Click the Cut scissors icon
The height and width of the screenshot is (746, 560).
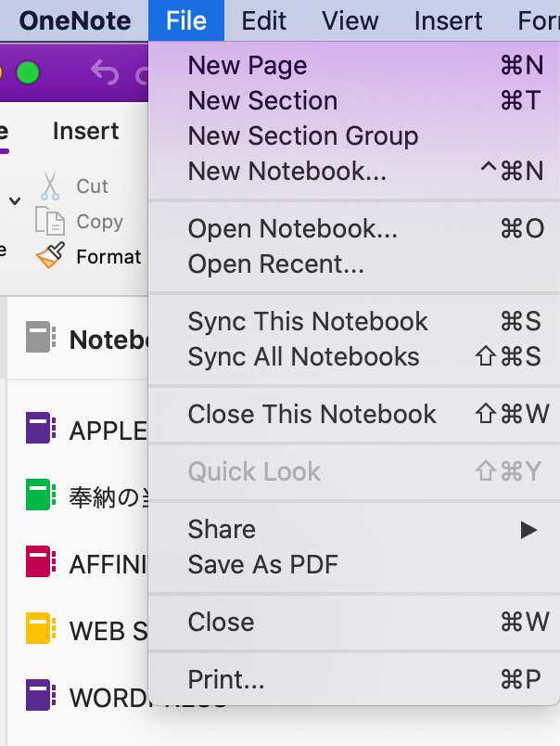coord(50,186)
